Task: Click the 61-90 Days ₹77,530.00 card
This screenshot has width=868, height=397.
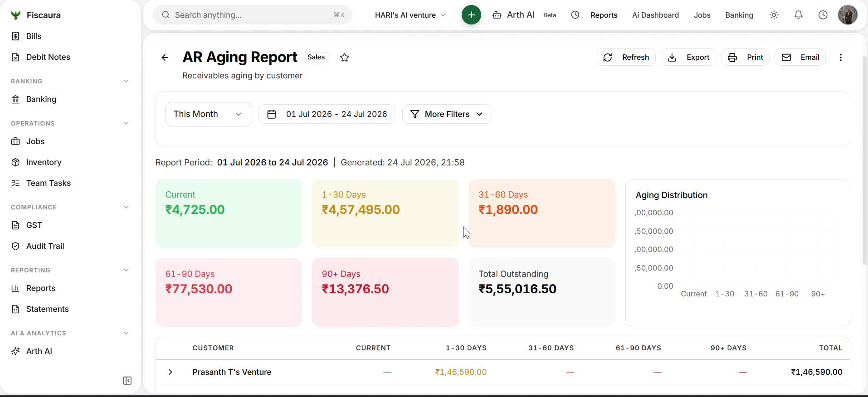Action: point(229,293)
